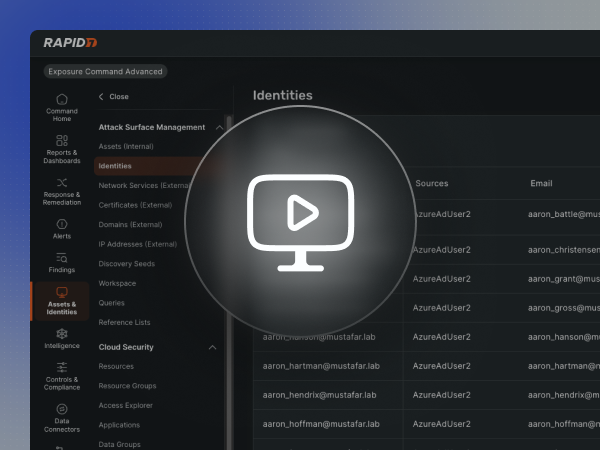Click the Email column header
This screenshot has width=600, height=450.
pyautogui.click(x=541, y=184)
